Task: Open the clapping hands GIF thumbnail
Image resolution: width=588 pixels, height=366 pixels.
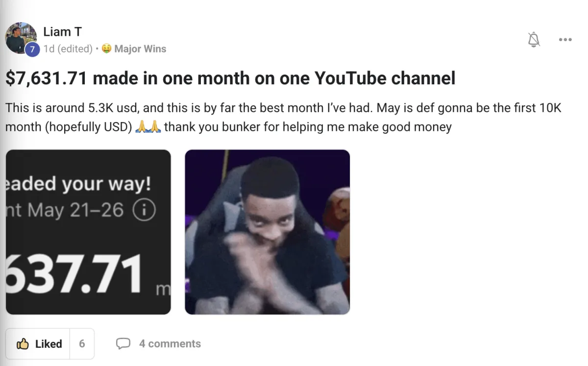Action: [x=267, y=232]
